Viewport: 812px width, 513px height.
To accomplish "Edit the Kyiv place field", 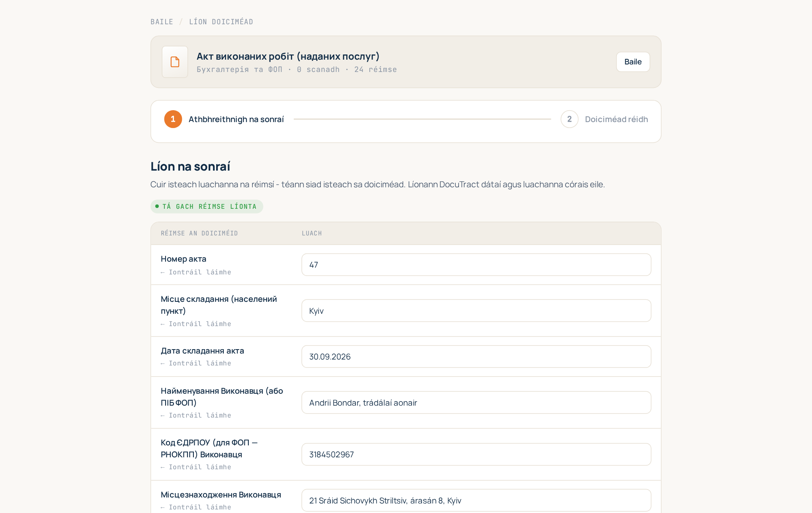I will coord(476,311).
